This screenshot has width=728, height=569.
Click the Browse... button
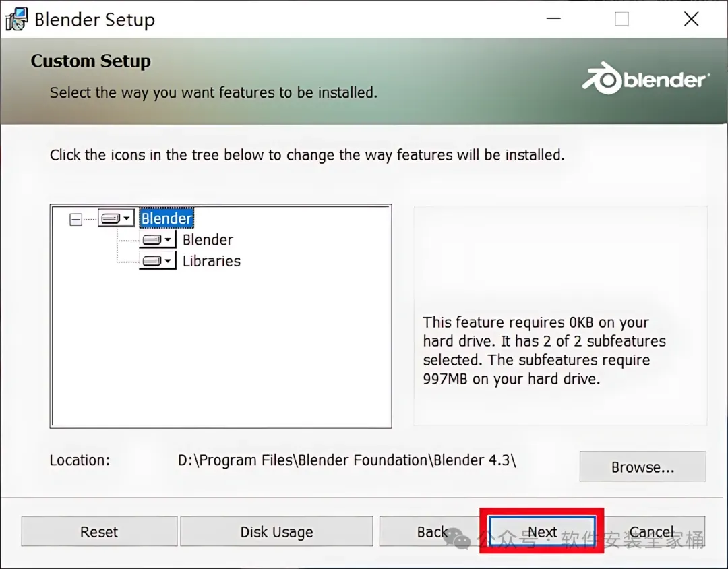pyautogui.click(x=642, y=467)
